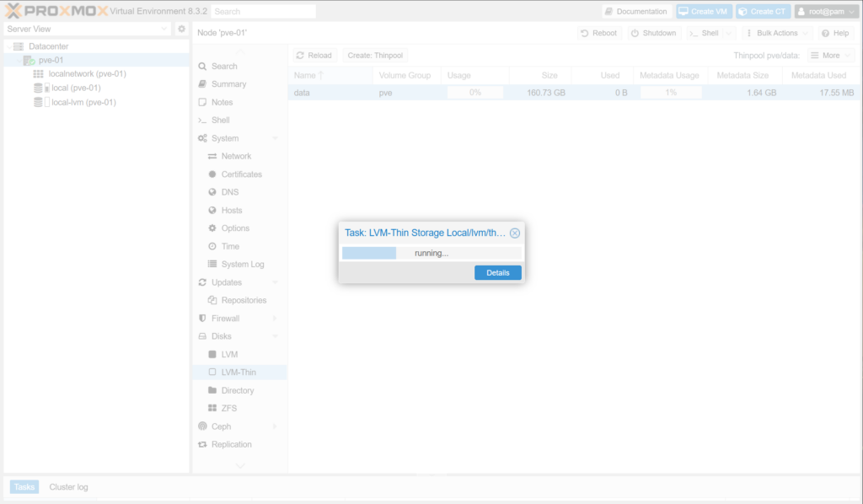Open the More menu for thinpool
The image size is (863, 504).
tap(830, 56)
